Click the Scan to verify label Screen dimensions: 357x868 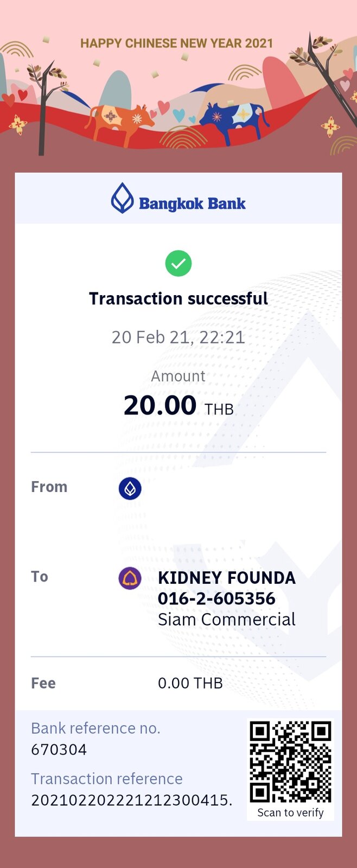point(290,813)
